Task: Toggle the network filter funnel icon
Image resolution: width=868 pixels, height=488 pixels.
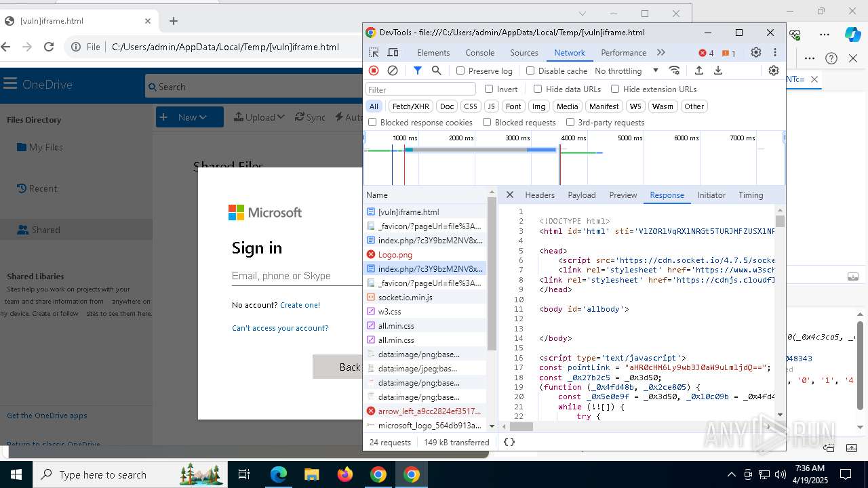Action: pos(418,70)
